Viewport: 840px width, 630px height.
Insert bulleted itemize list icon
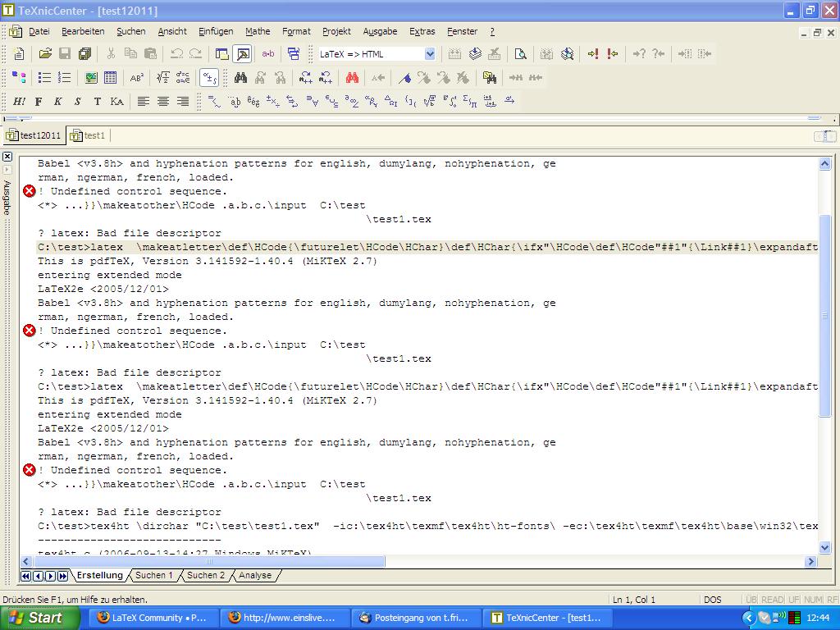pyautogui.click(x=44, y=78)
